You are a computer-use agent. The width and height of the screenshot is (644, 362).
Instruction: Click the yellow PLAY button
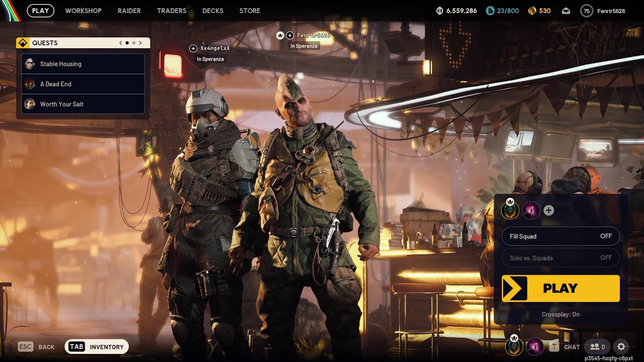click(x=560, y=288)
